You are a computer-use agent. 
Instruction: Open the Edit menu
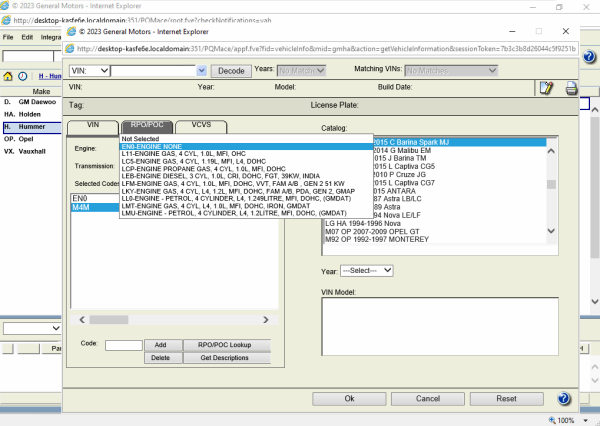28,37
